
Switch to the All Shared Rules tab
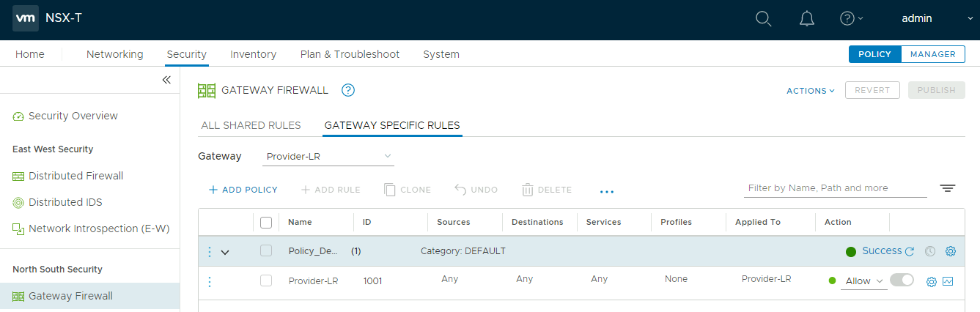tap(251, 125)
